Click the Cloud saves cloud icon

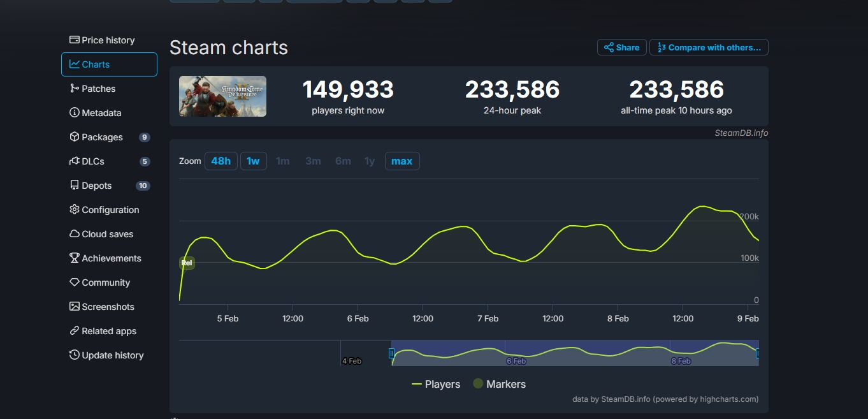[x=75, y=234]
